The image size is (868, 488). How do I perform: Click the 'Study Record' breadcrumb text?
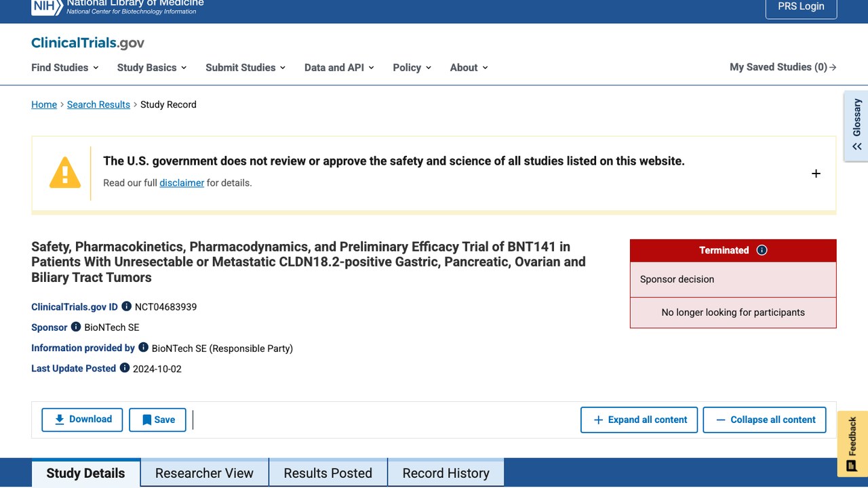click(x=168, y=104)
